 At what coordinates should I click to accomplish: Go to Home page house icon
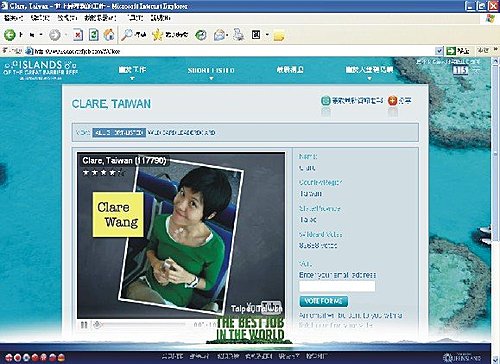[109, 35]
